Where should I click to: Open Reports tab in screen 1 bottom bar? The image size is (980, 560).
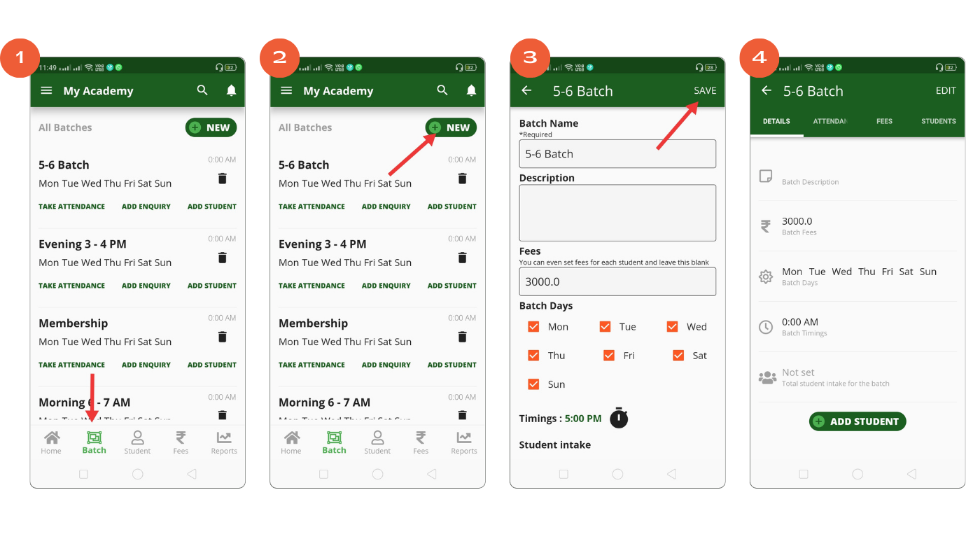pos(224,442)
